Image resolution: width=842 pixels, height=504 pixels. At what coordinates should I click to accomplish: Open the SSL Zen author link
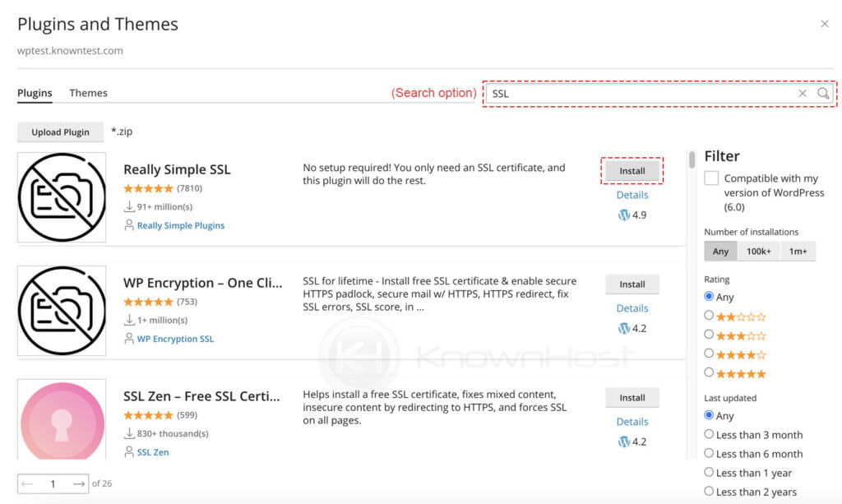pos(153,452)
